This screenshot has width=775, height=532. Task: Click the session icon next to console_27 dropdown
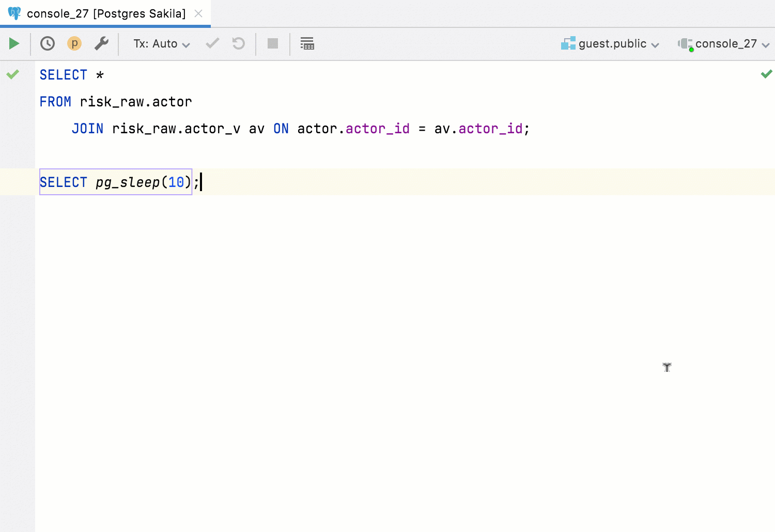tap(686, 44)
